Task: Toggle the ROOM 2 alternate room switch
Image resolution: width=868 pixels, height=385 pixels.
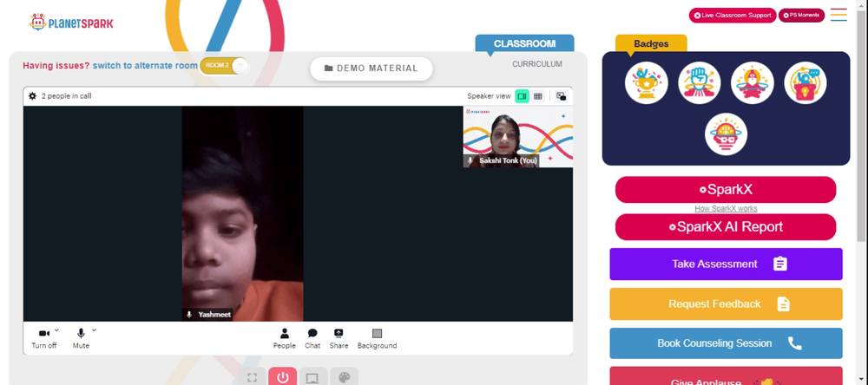Action: [x=224, y=65]
